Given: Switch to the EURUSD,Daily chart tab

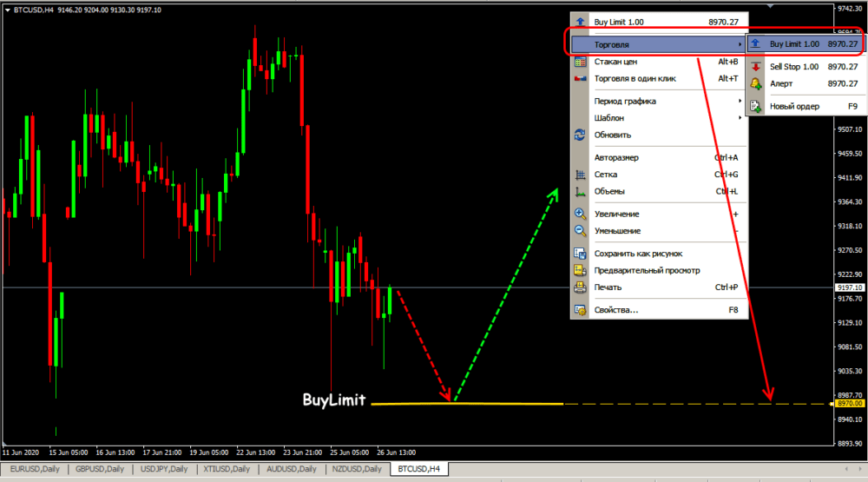Looking at the screenshot, I should pos(34,469).
